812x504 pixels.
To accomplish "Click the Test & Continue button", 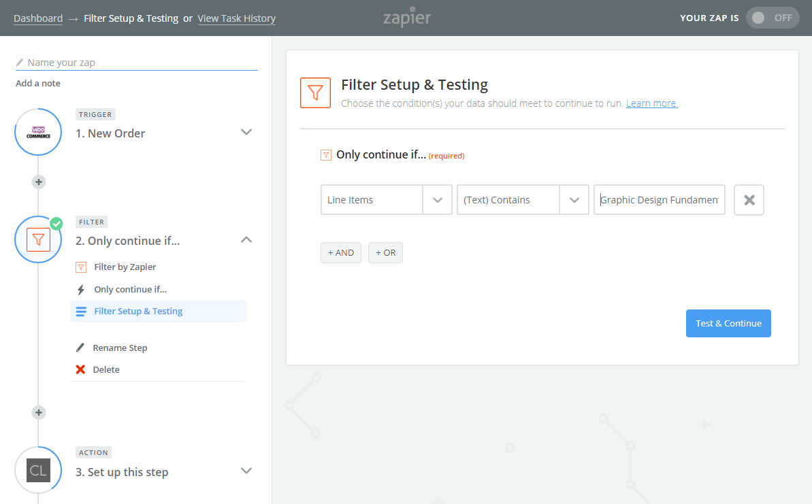I will [728, 323].
